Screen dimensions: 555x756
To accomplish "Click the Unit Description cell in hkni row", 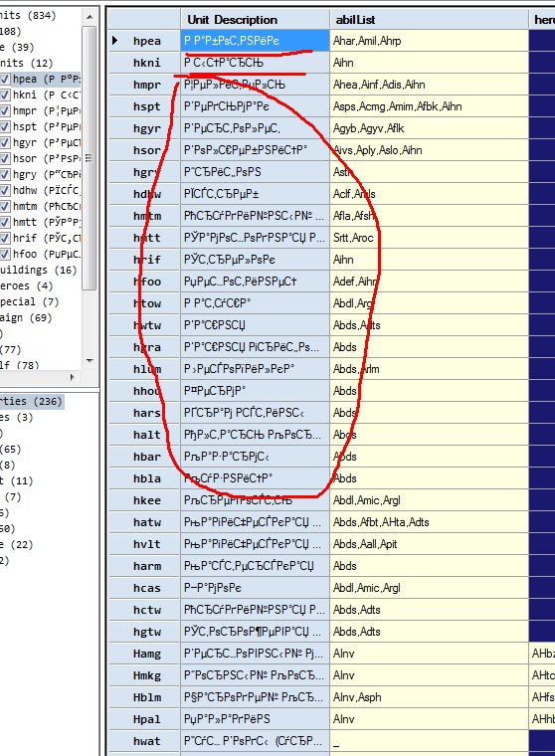I will tap(255, 63).
